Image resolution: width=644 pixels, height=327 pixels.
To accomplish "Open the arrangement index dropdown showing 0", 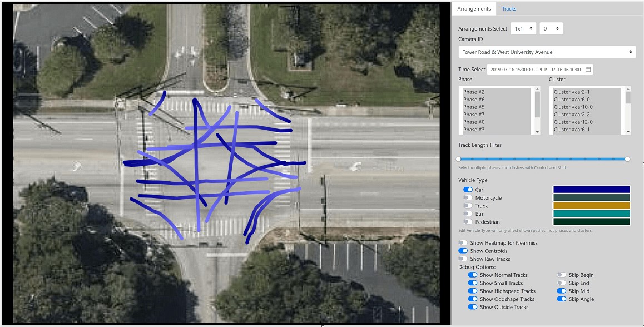I will click(x=551, y=28).
